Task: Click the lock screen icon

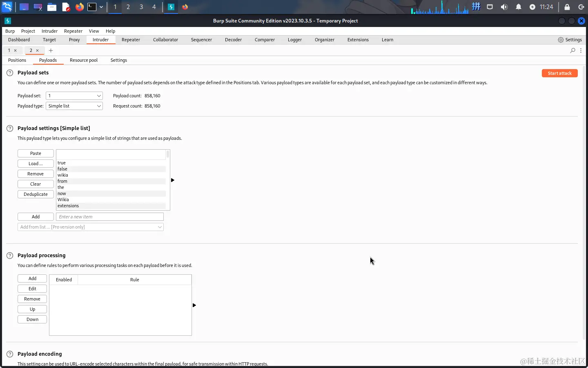Action: [567, 7]
